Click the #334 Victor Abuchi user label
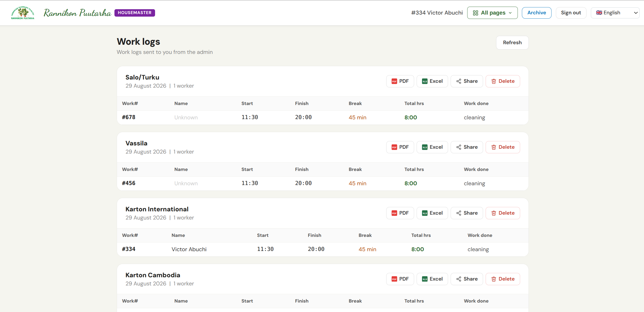 pyautogui.click(x=437, y=13)
